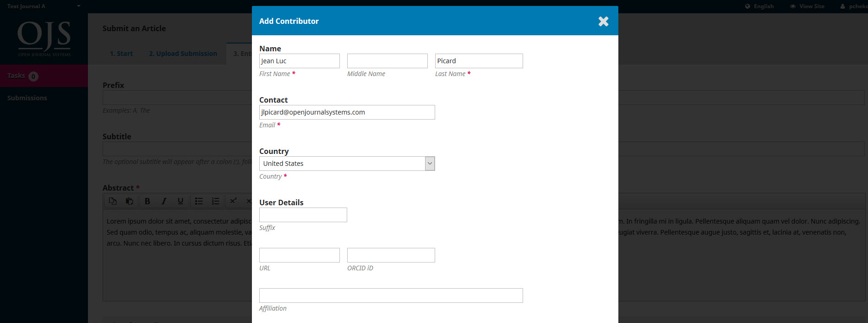
Task: Insert a bulleted list in abstract
Action: (199, 201)
